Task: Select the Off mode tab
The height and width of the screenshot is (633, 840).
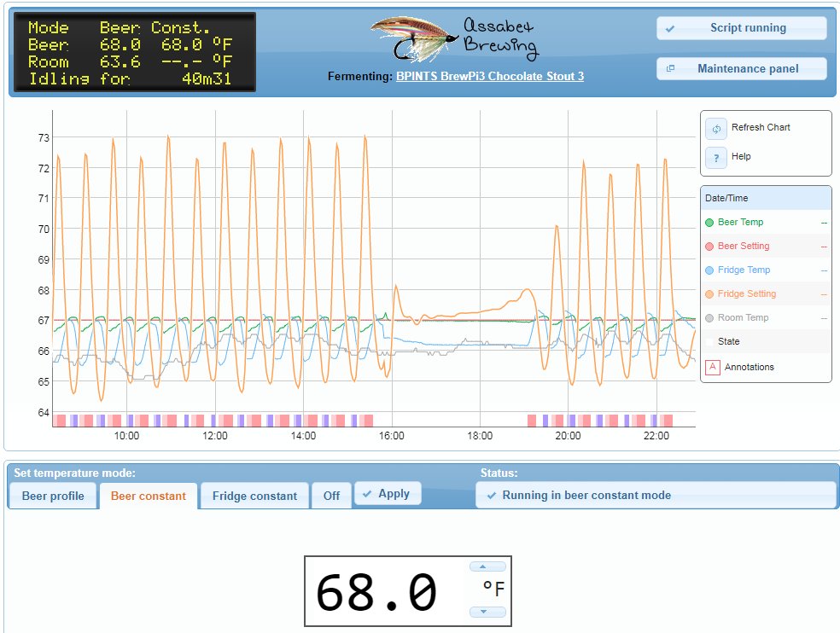Action: (x=331, y=496)
